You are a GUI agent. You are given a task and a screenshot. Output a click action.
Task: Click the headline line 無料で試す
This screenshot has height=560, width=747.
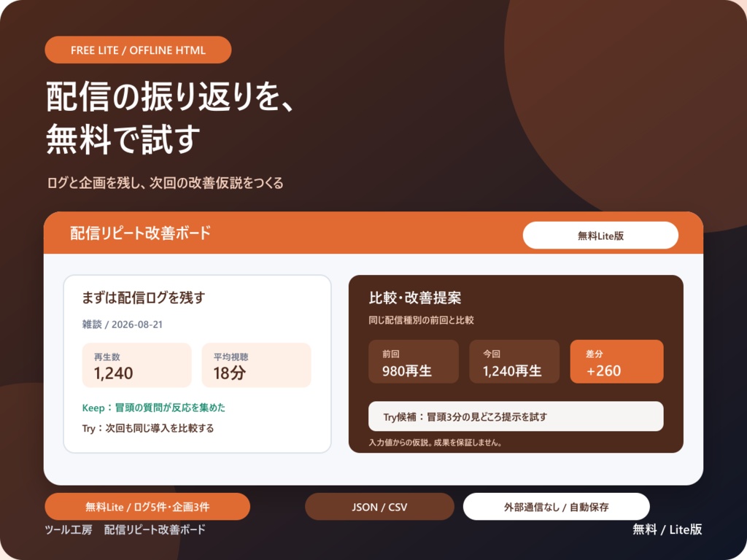click(x=123, y=139)
